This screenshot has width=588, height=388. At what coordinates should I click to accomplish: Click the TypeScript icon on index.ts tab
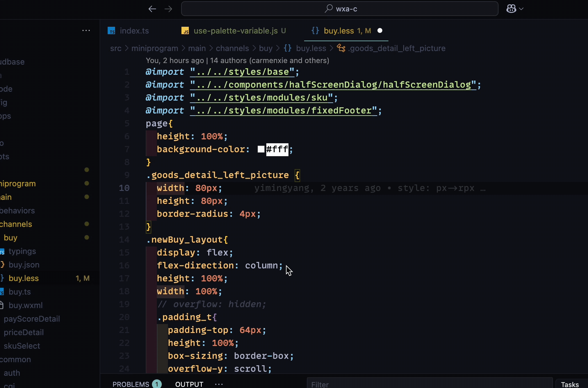(111, 31)
